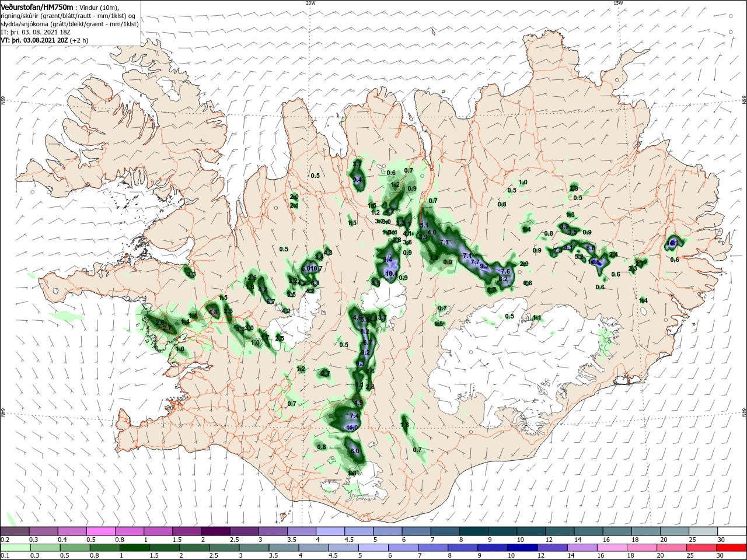This screenshot has height=560, width=747.
Task: Pick the royal blue 9 swatch in rain legend
Action: 493,548
